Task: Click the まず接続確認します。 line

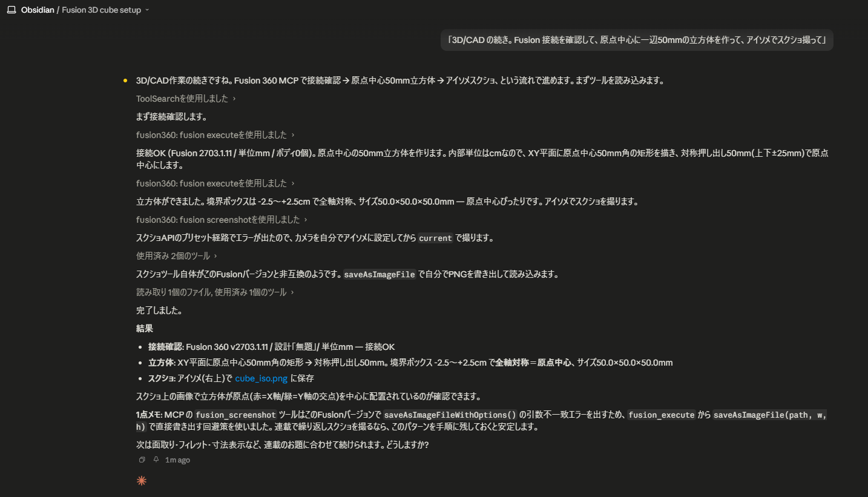Action: [x=172, y=117]
